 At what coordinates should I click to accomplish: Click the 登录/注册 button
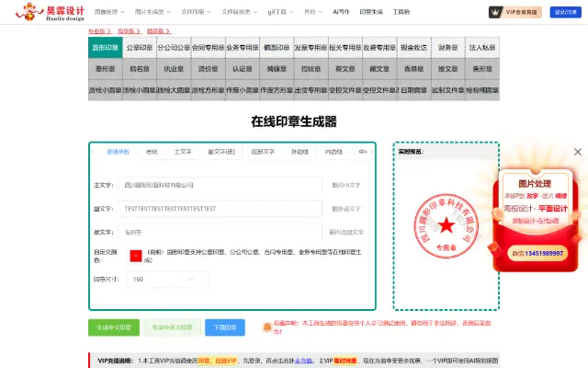tap(566, 12)
